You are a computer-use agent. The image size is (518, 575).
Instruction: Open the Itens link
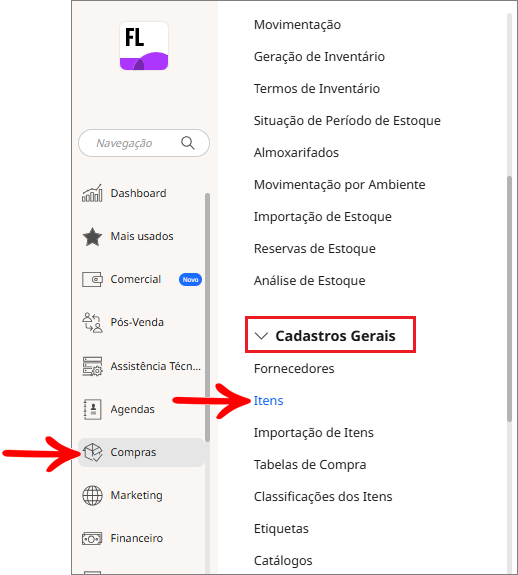(x=268, y=400)
